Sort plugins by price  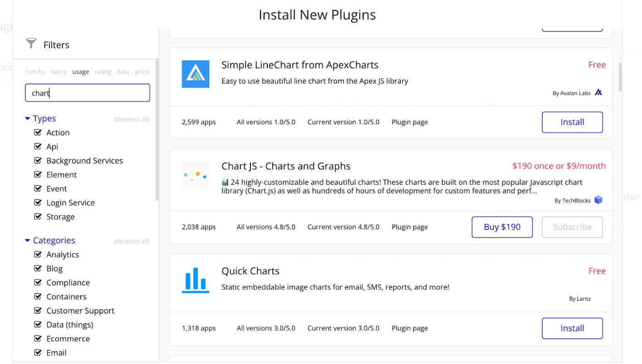(142, 72)
